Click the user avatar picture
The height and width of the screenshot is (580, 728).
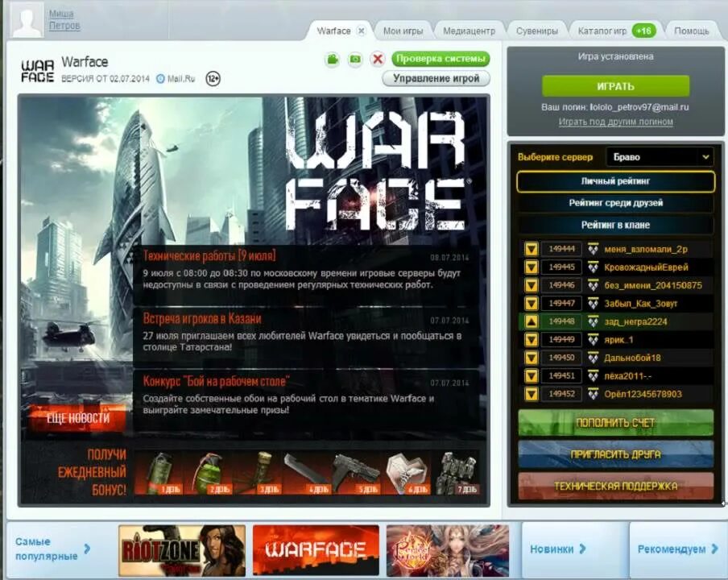(x=27, y=19)
